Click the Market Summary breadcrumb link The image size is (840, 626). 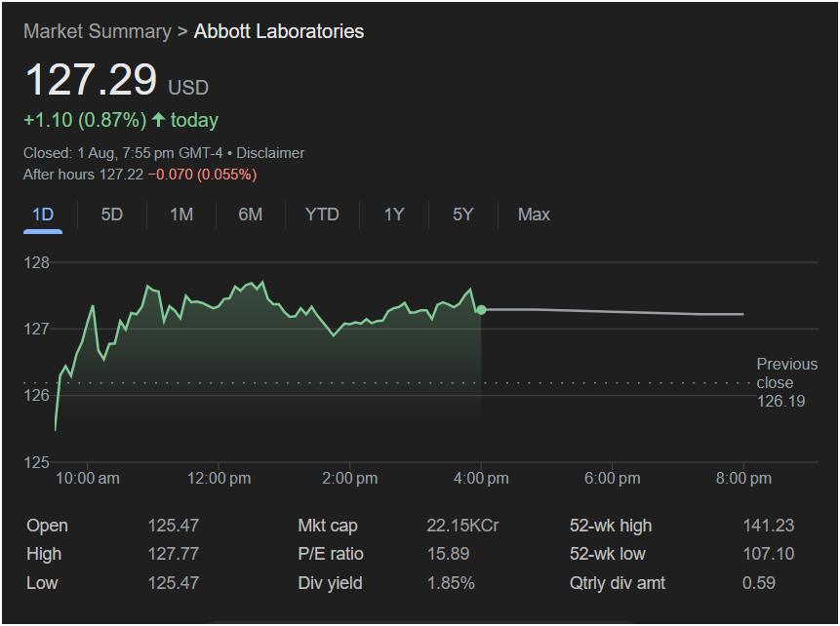tap(98, 31)
